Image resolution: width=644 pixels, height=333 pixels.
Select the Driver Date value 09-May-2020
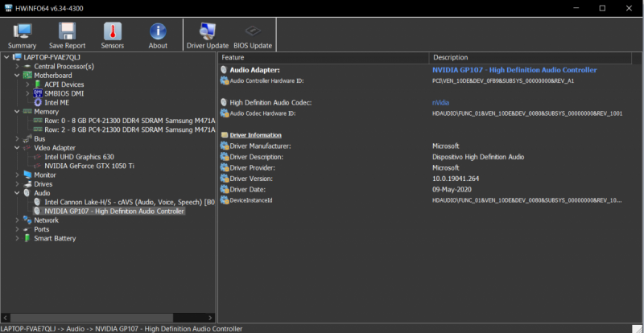[452, 190]
